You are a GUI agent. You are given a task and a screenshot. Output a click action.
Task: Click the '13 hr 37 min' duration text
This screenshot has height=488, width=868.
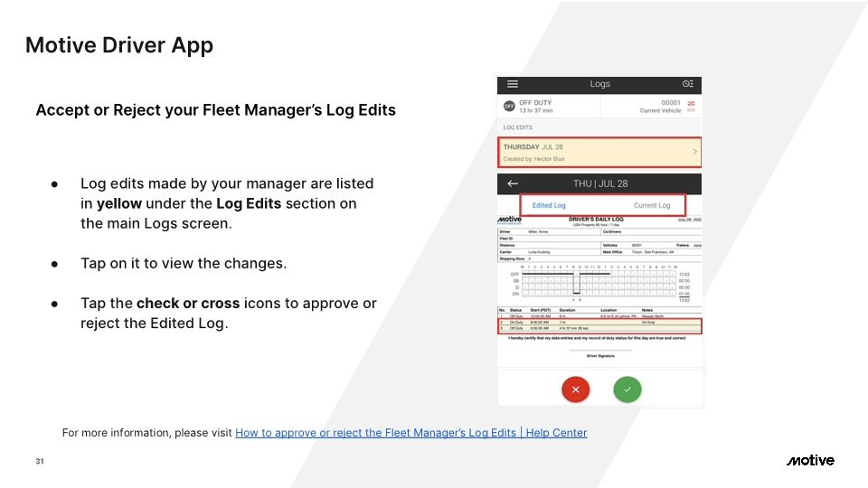click(x=536, y=110)
